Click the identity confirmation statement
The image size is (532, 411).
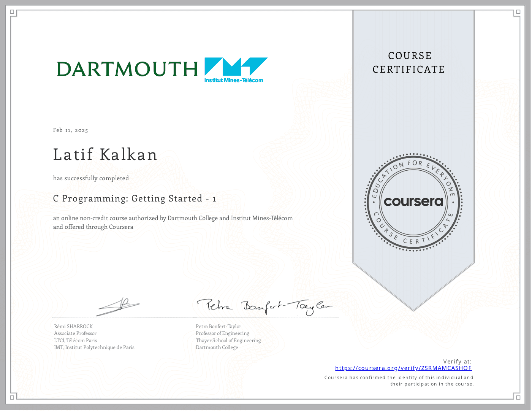coord(399,381)
